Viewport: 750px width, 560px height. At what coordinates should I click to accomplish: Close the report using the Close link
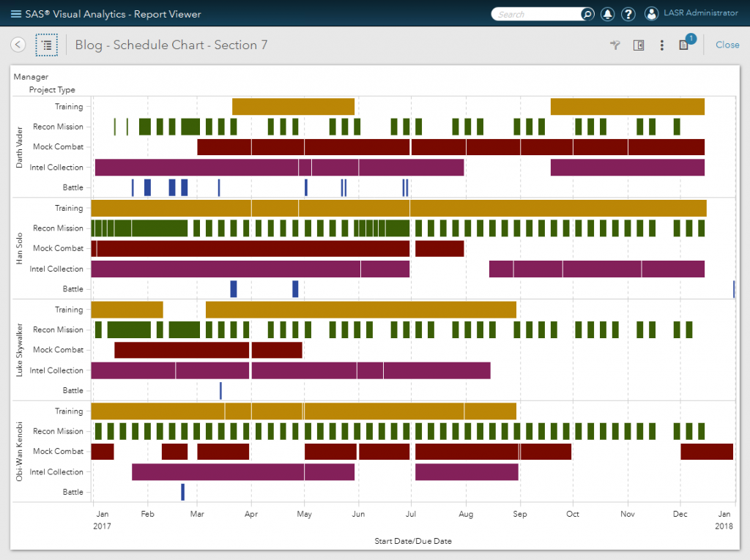coord(727,45)
